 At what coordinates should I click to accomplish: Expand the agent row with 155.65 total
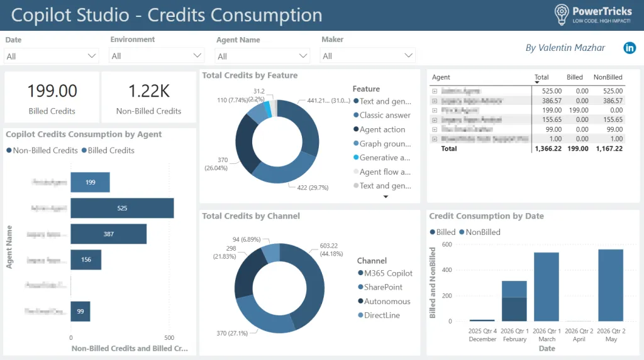point(435,120)
